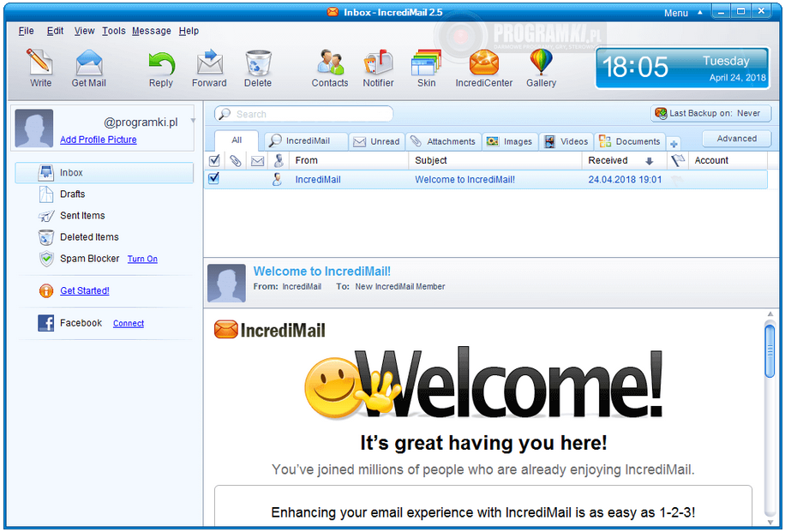This screenshot has width=785, height=532.
Task: Filter by Videos tab
Action: 566,141
